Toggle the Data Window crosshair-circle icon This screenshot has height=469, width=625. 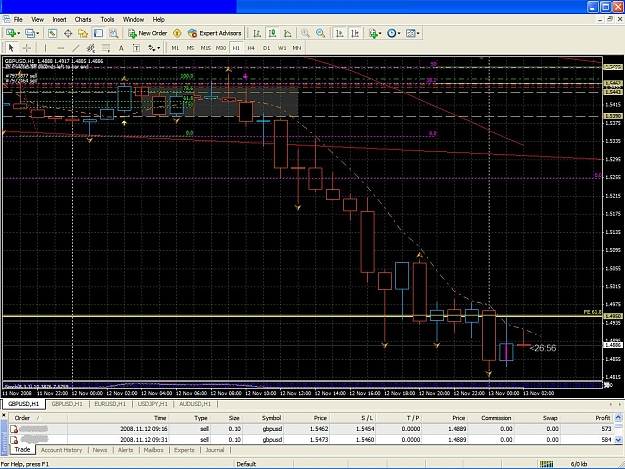click(x=68, y=33)
